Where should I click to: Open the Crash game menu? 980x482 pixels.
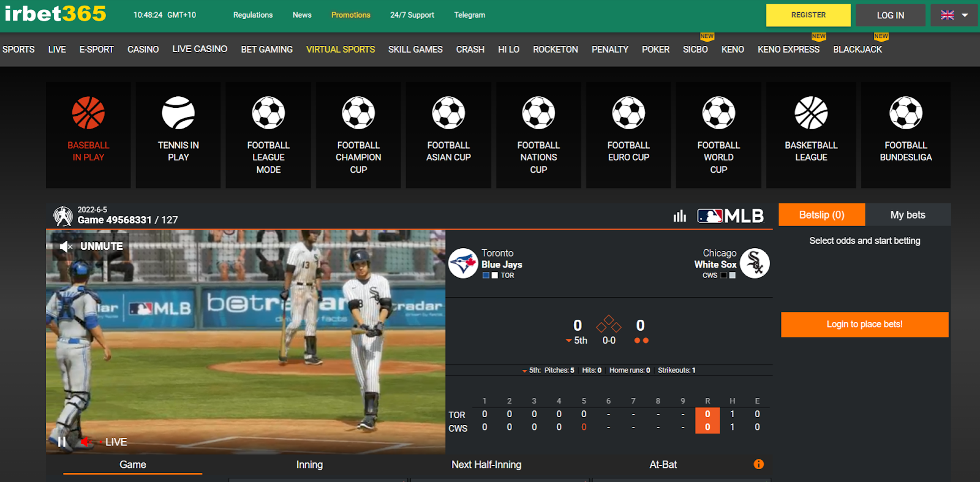470,49
